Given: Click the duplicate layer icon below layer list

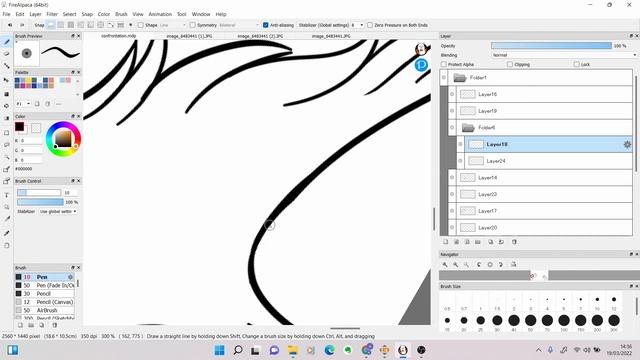Looking at the screenshot, I should [491, 242].
